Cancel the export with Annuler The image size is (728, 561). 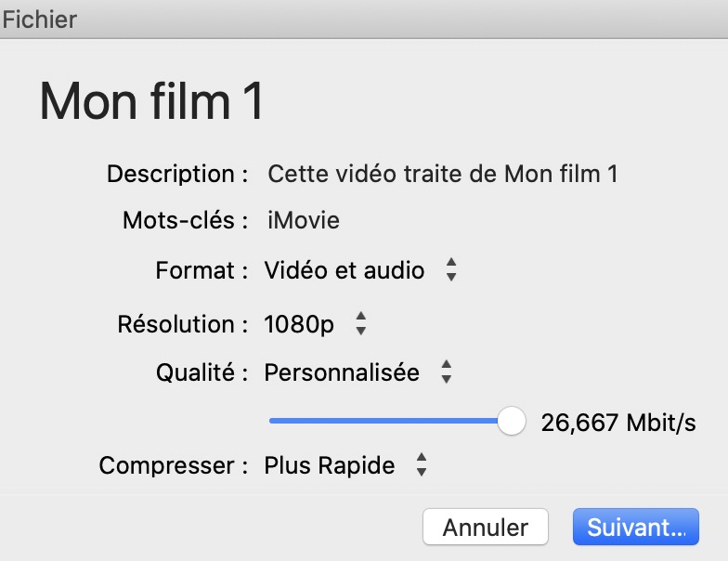click(486, 527)
